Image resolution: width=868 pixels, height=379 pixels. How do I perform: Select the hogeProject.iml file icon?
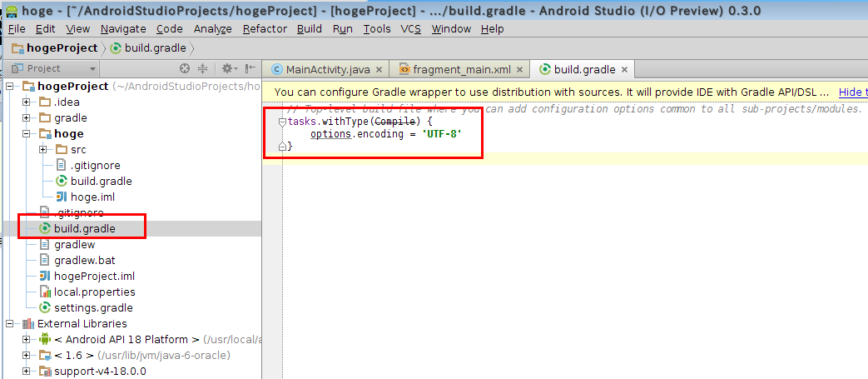pos(45,276)
